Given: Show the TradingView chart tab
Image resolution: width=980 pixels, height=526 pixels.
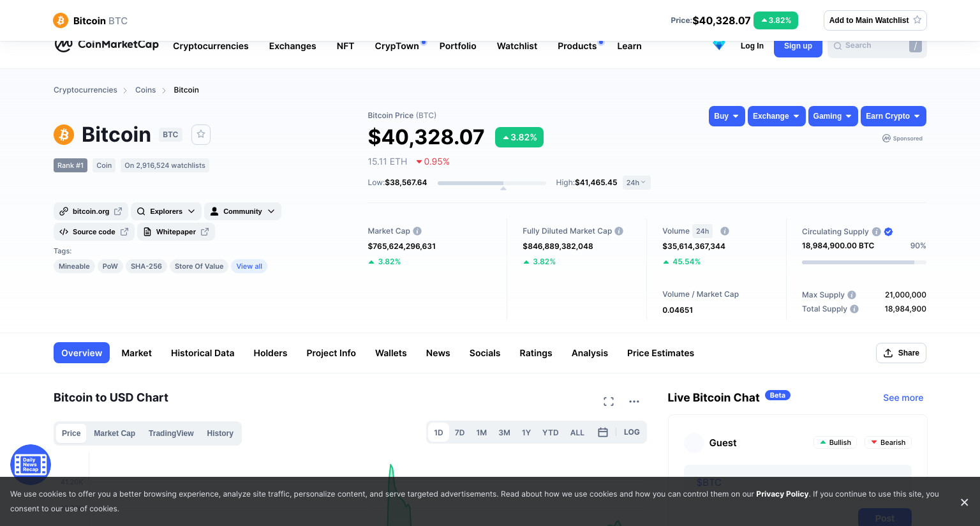Looking at the screenshot, I should point(171,433).
